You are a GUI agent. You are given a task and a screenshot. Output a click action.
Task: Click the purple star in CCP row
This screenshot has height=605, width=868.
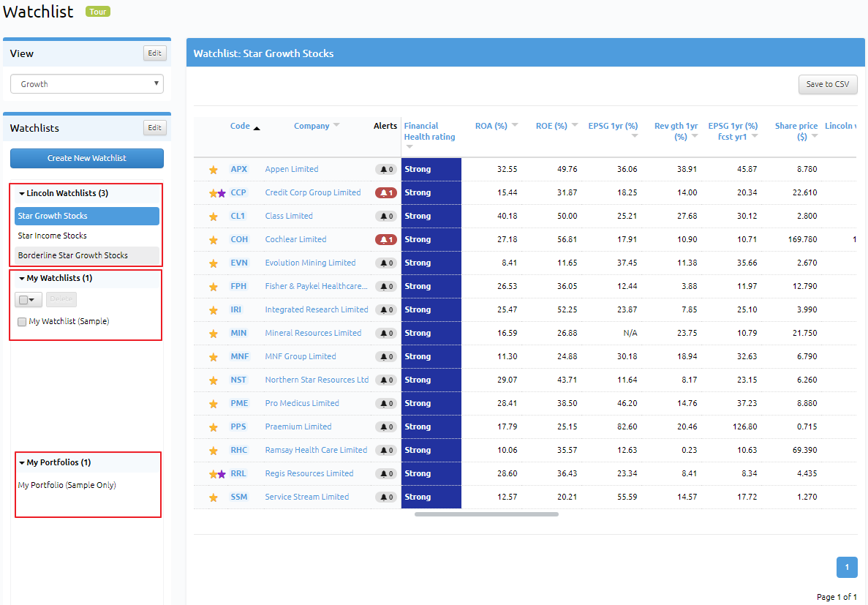222,193
